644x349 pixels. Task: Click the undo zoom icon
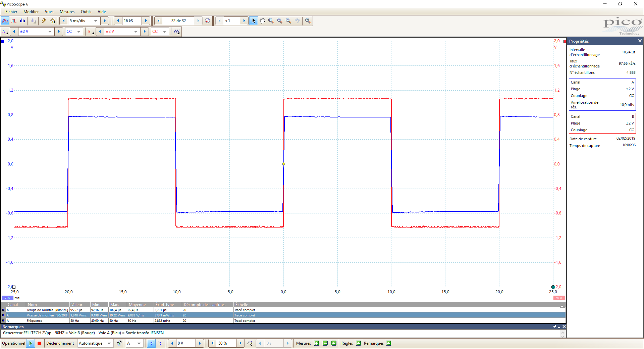point(297,21)
